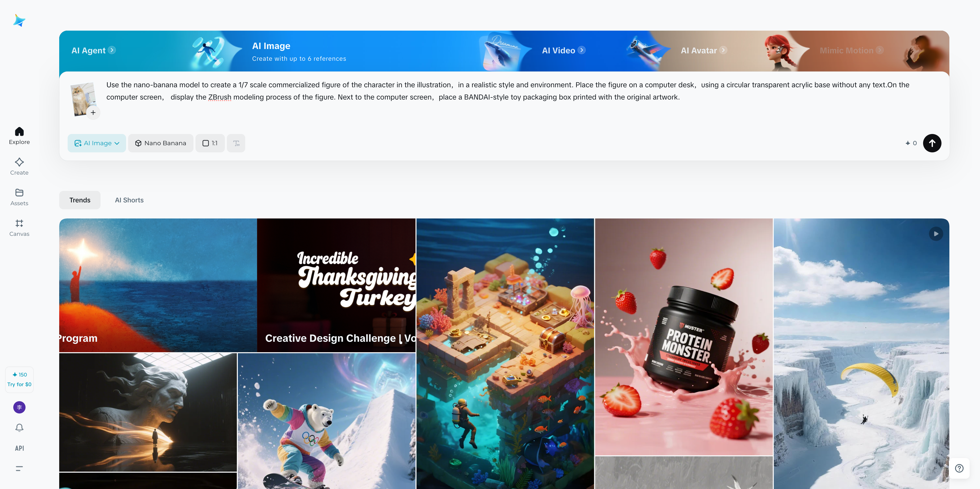Switch to the AI Shorts tab
The image size is (980, 489).
pyautogui.click(x=129, y=200)
